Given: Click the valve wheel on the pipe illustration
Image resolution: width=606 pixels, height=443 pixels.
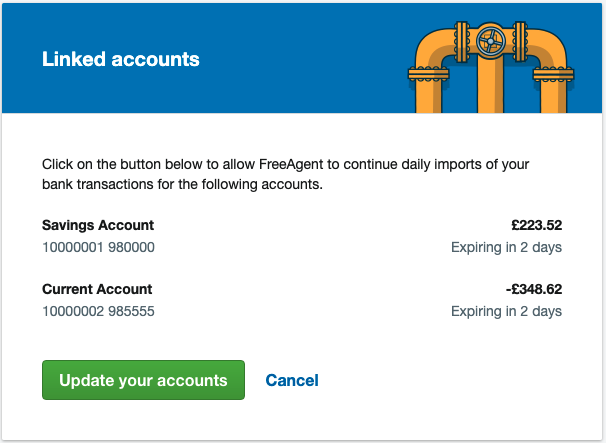Looking at the screenshot, I should (x=490, y=41).
